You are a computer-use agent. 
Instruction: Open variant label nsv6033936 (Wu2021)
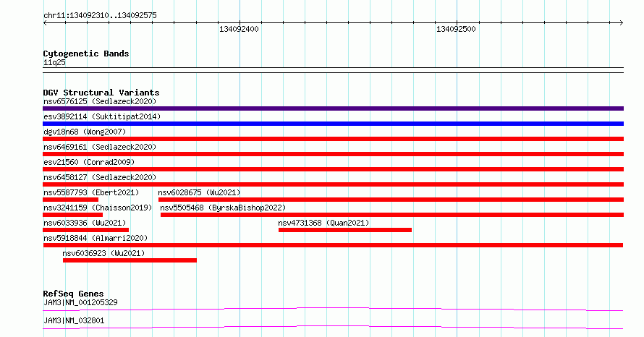(x=85, y=223)
